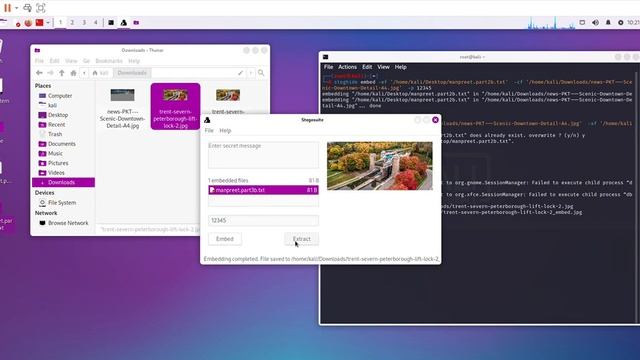This screenshot has width=640, height=360.
Task: Open the View menu in the terminal
Action: (383, 67)
